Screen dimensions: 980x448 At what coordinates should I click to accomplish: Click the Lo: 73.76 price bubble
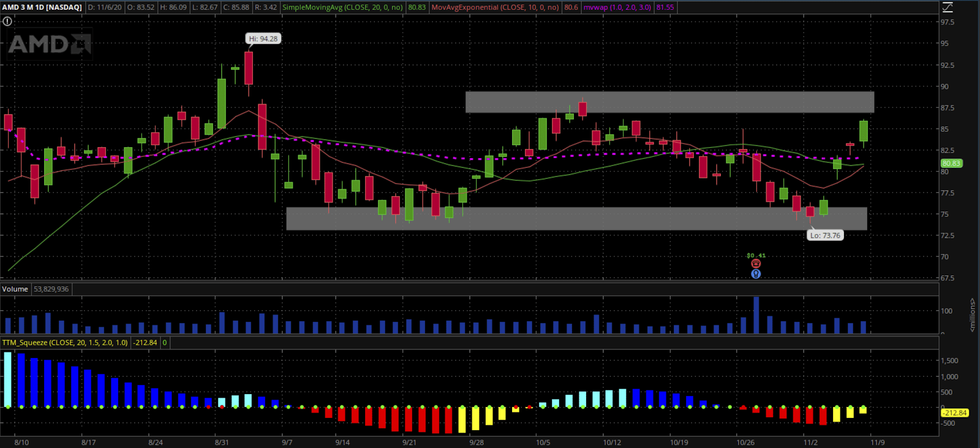pos(825,235)
